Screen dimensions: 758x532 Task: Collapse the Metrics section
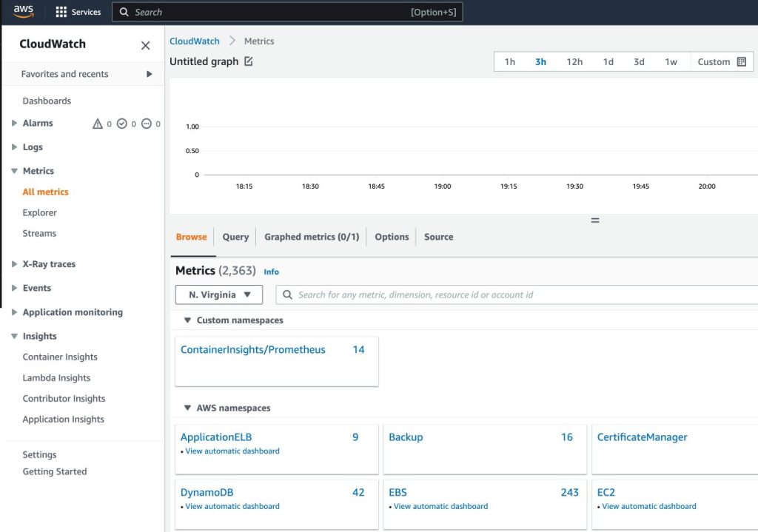[x=15, y=171]
